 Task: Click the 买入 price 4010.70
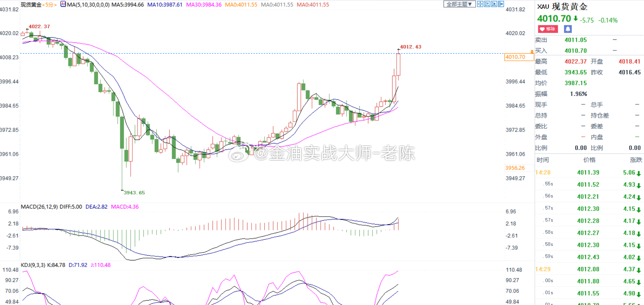click(x=576, y=51)
